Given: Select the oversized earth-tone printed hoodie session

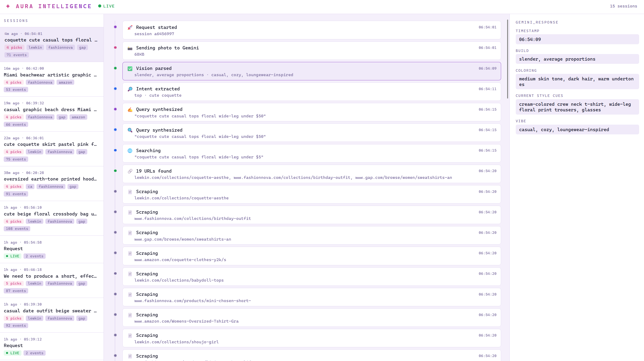Looking at the screenshot, I should pos(50,179).
